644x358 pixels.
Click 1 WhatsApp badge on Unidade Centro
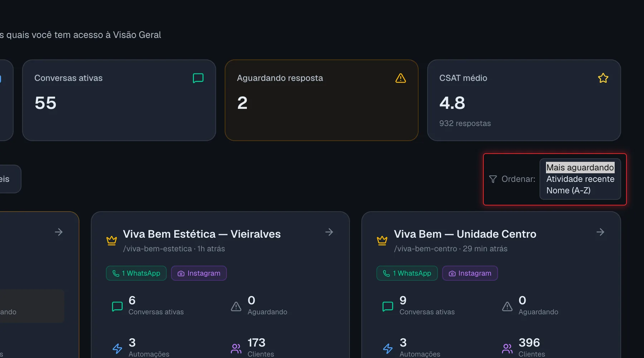tap(407, 273)
